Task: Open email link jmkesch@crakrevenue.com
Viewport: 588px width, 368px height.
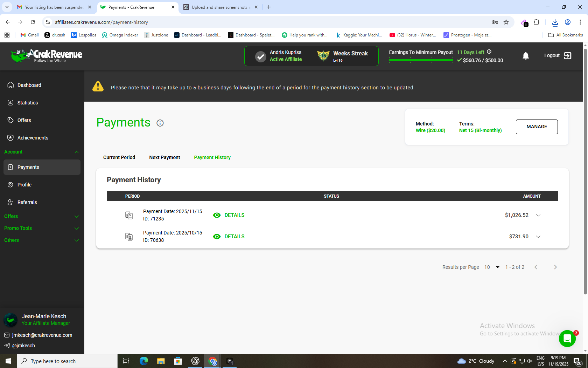Action: pyautogui.click(x=42, y=335)
